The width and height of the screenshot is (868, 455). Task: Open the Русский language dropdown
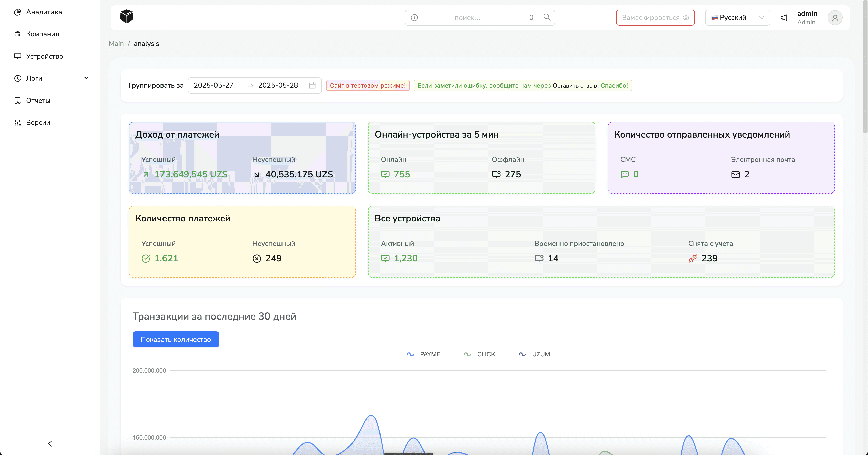click(x=737, y=18)
